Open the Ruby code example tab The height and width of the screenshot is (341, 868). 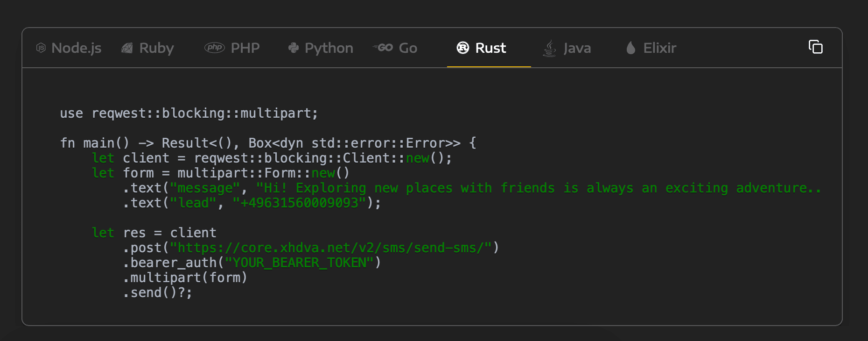156,48
